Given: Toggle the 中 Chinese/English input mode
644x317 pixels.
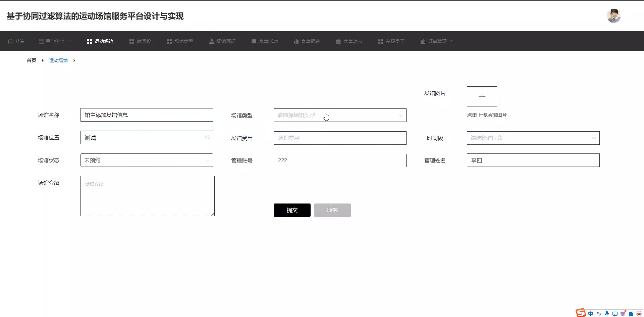Looking at the screenshot, I should click(x=590, y=314).
